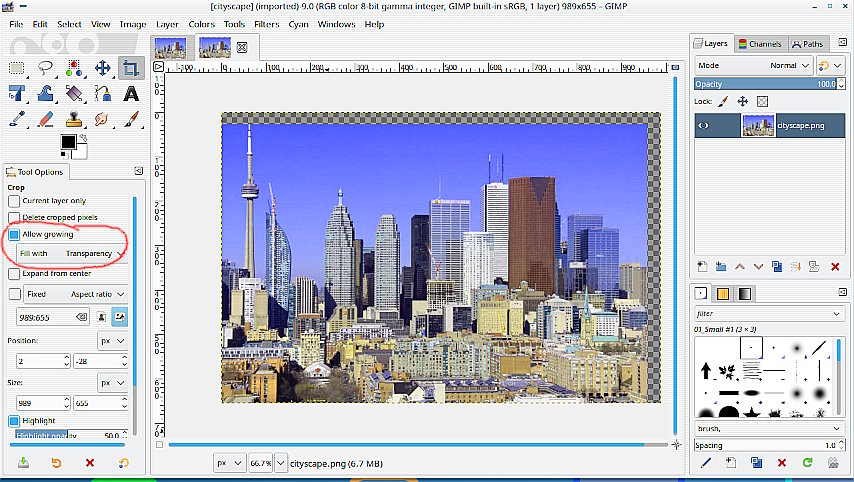This screenshot has width=854, height=482.
Task: Enable Expand from center
Action: pyautogui.click(x=14, y=273)
